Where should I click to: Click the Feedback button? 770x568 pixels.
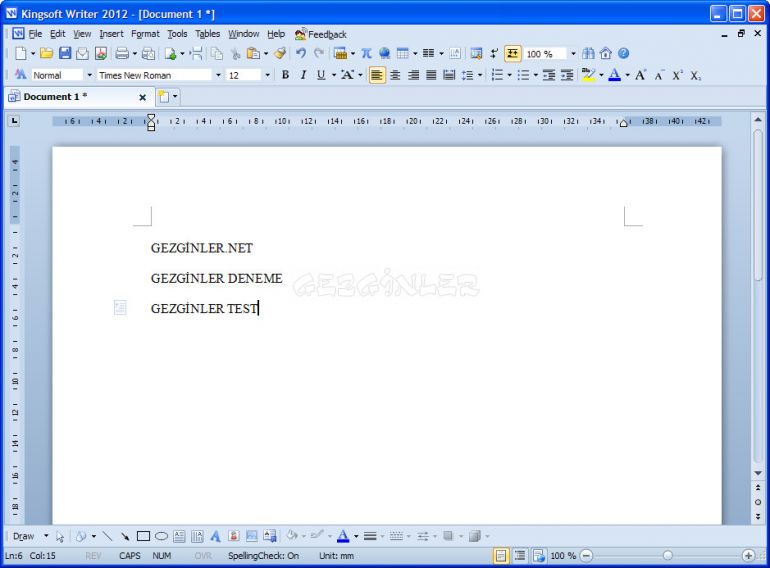point(321,34)
